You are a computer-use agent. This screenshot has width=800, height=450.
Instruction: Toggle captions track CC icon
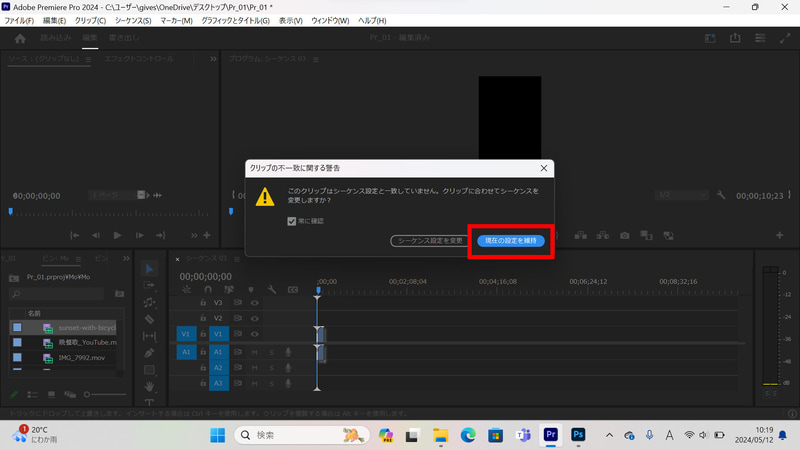click(293, 289)
